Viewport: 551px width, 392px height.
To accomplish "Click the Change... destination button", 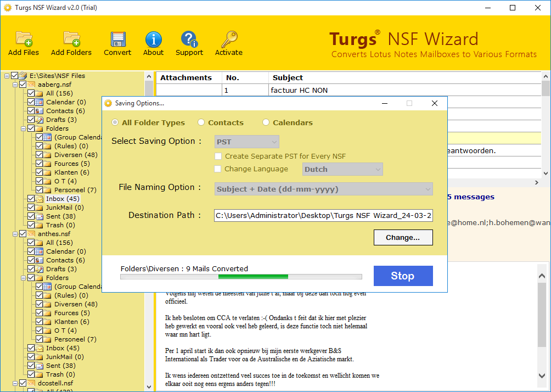I will click(403, 238).
